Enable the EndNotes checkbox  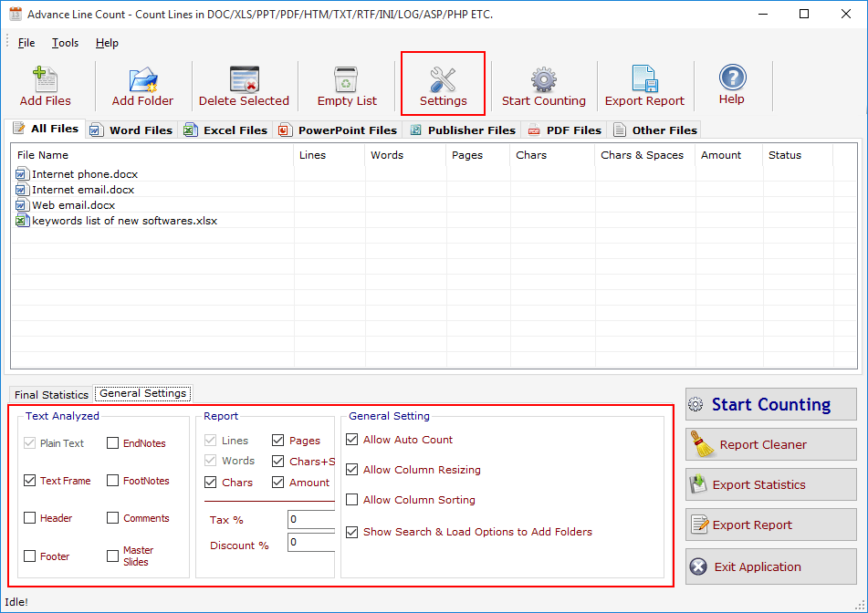coord(112,443)
